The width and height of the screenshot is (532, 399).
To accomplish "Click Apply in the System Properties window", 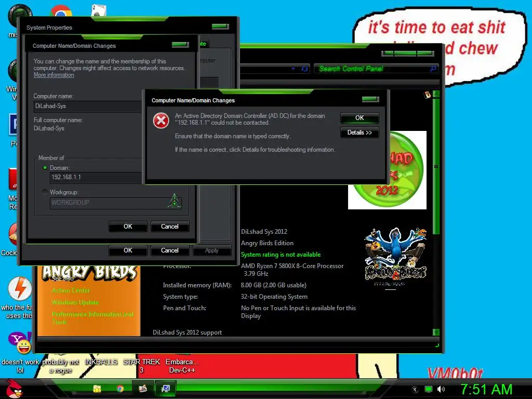I will 212,250.
